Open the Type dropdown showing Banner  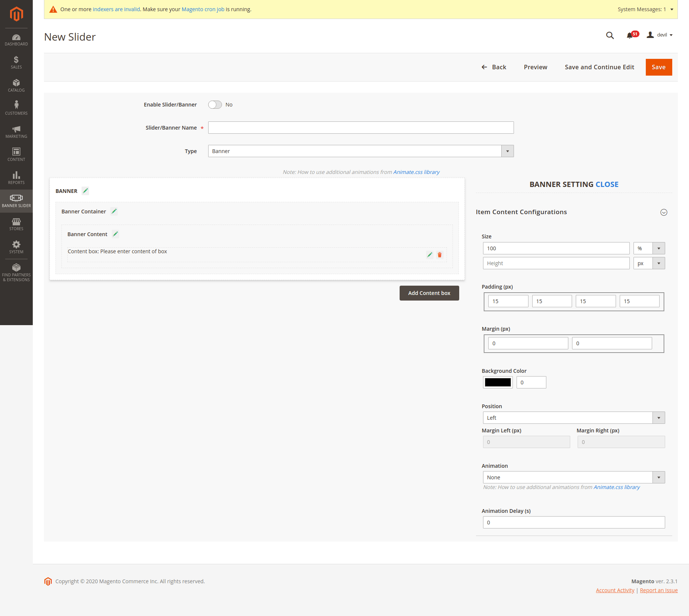pos(361,151)
